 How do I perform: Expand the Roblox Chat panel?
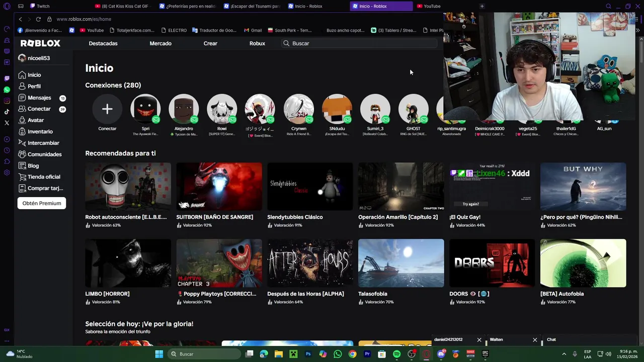coord(589,340)
